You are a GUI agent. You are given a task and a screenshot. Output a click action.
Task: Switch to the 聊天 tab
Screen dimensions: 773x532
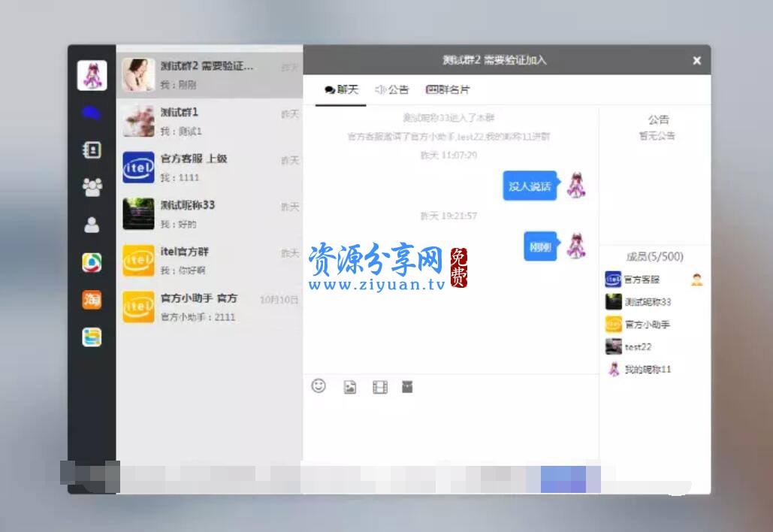[x=341, y=89]
